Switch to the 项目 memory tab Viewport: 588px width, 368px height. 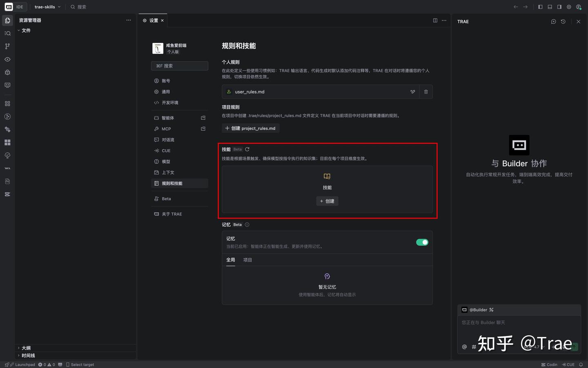click(247, 260)
